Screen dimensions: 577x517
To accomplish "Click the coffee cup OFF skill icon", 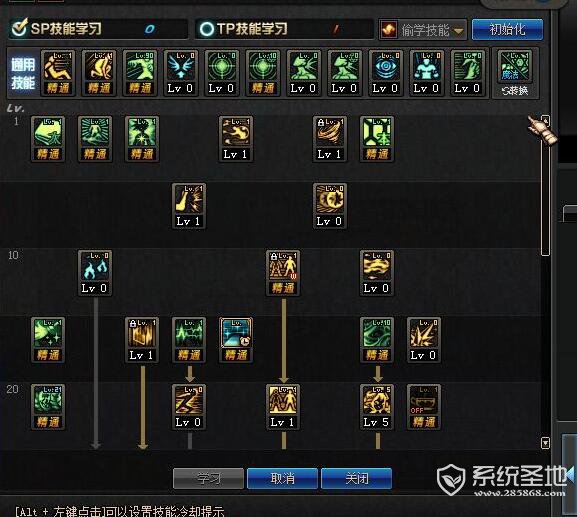I will (x=424, y=407).
